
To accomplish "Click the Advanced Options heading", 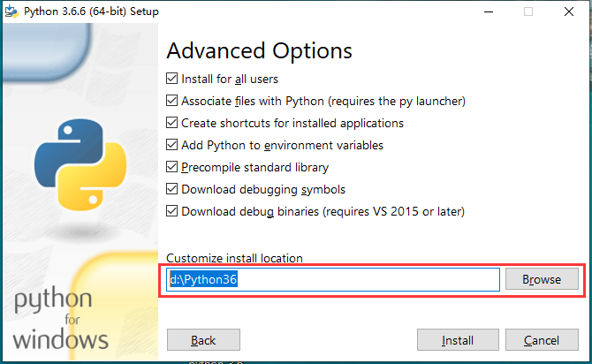I will click(x=259, y=50).
